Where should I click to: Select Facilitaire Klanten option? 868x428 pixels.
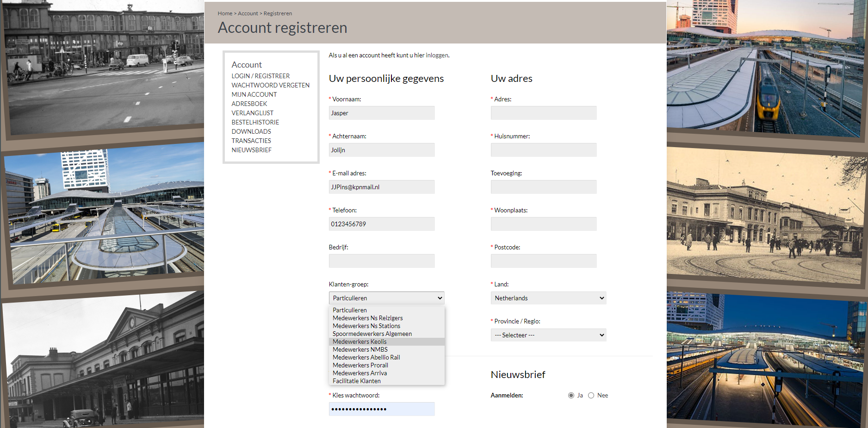(x=386, y=381)
